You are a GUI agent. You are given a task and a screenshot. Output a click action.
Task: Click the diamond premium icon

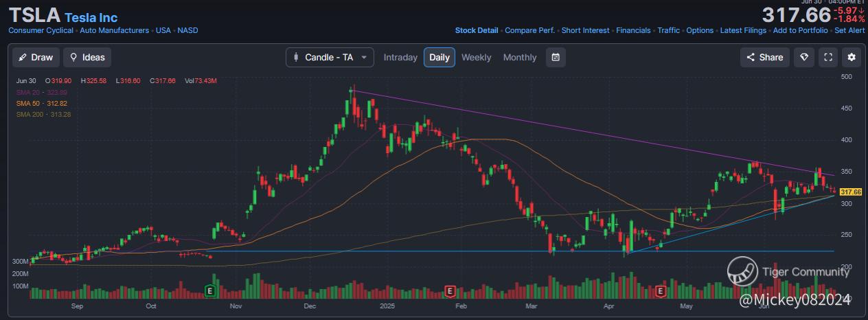coord(804,58)
